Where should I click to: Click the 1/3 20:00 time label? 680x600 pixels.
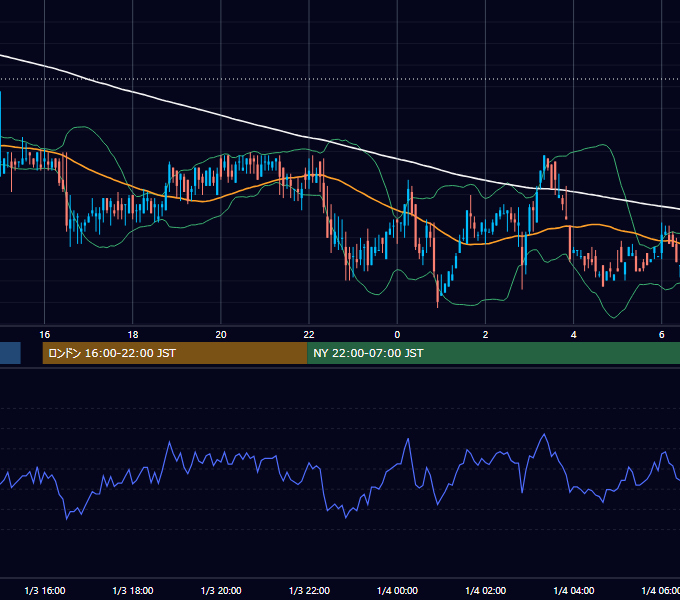pos(221,590)
